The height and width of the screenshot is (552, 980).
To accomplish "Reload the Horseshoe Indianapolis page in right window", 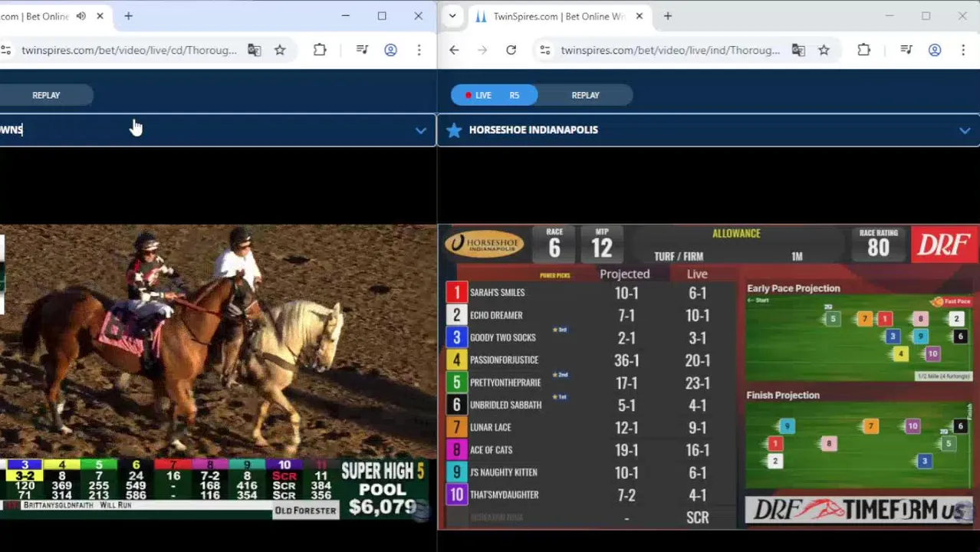I will (x=511, y=50).
